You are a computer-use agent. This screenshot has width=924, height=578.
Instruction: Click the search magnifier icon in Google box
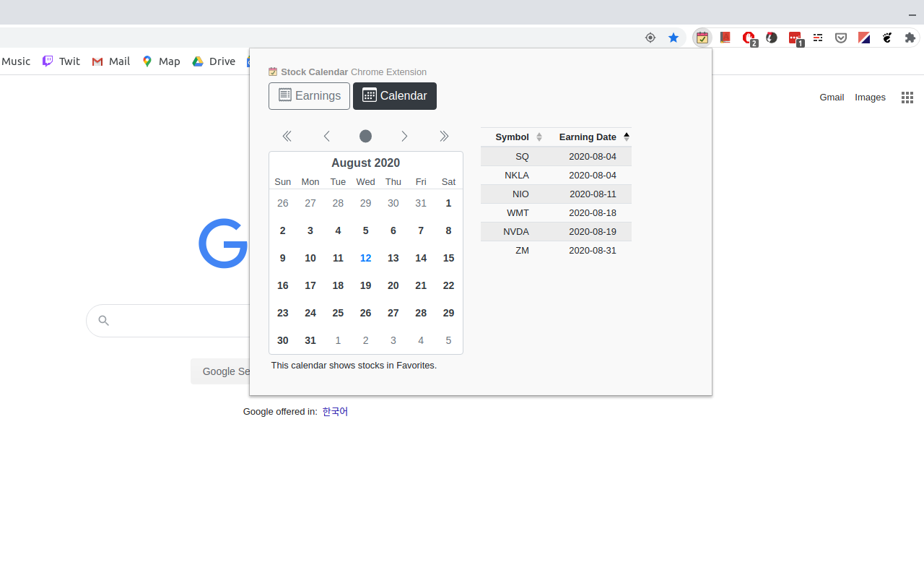coord(103,320)
